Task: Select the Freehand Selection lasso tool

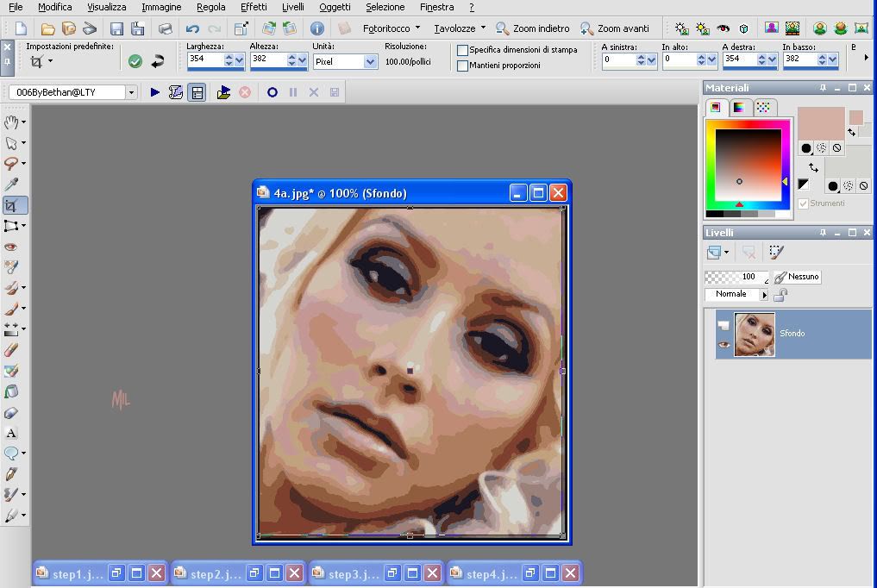Action: pyautogui.click(x=10, y=163)
